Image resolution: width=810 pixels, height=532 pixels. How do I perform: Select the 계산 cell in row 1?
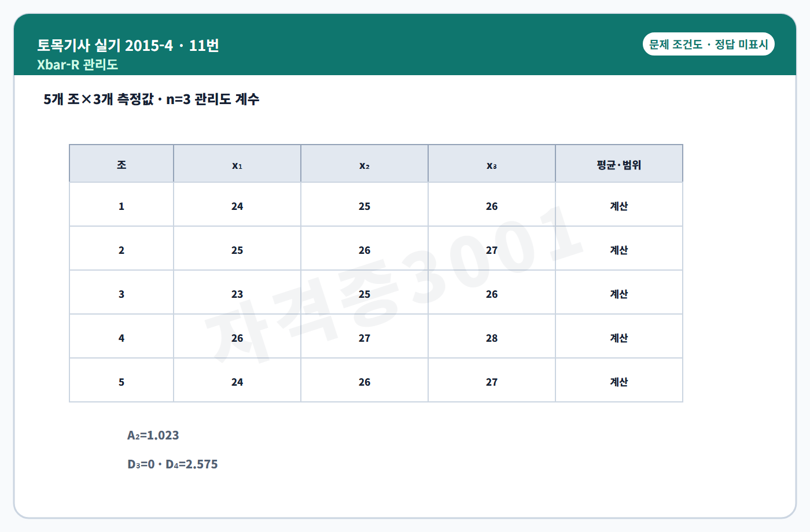pyautogui.click(x=619, y=205)
